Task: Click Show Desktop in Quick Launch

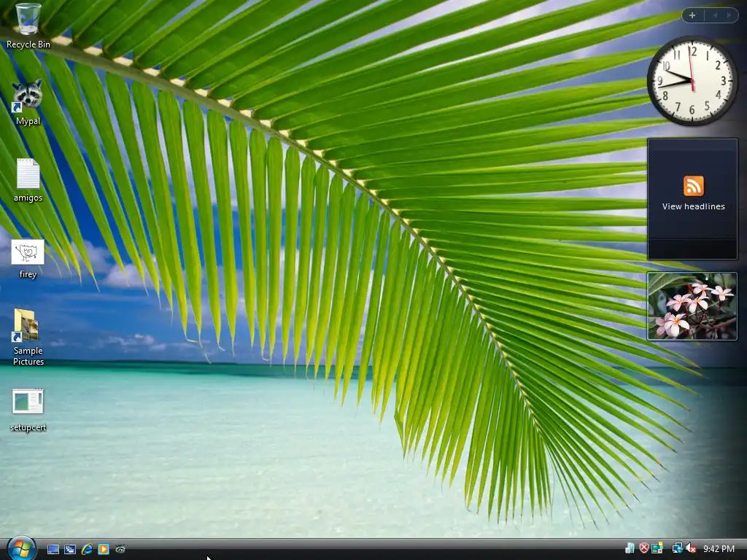Action: [53, 549]
